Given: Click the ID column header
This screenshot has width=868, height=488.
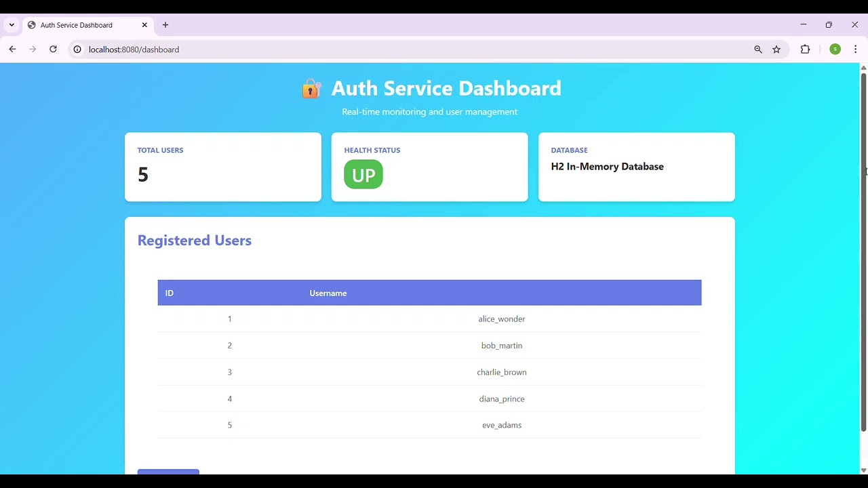Looking at the screenshot, I should coord(170,293).
